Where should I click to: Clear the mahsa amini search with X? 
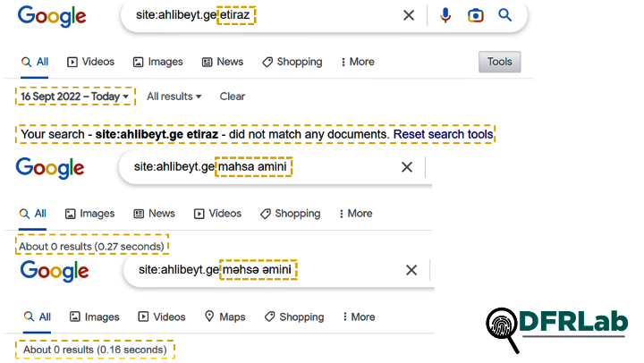407,167
